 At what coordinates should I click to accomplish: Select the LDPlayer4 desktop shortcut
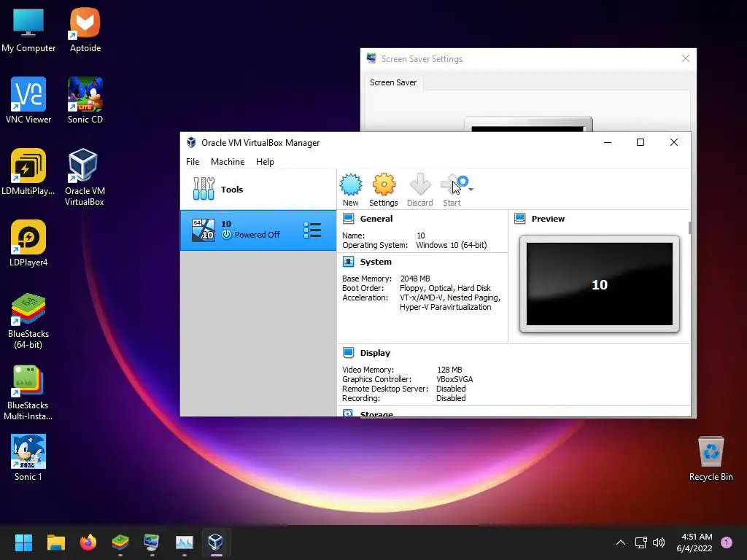click(x=28, y=244)
